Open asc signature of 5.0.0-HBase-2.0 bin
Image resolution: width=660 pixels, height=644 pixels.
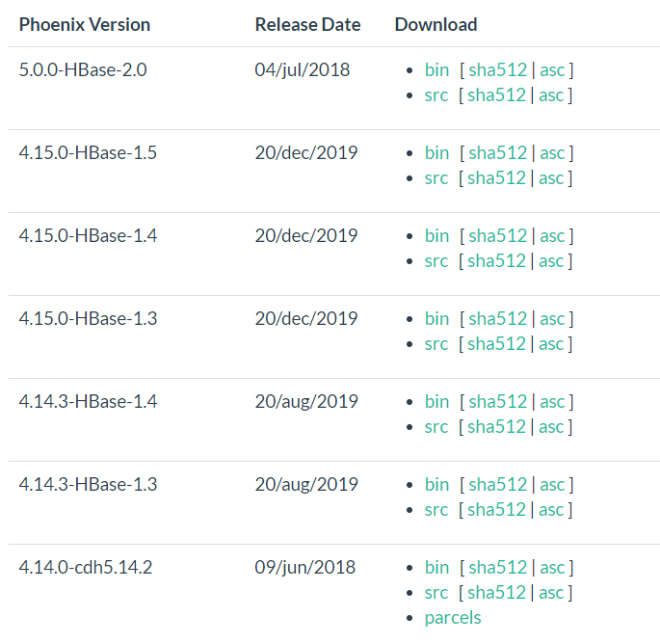pyautogui.click(x=552, y=70)
